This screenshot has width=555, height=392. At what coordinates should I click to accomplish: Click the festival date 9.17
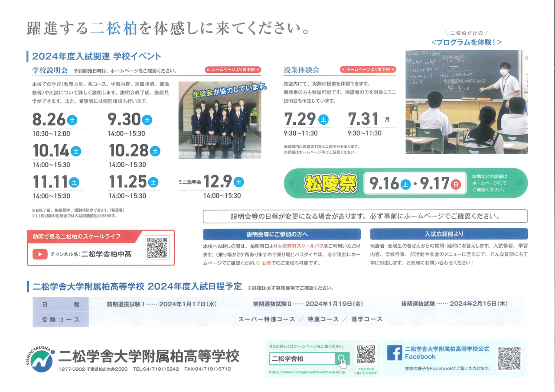[x=434, y=184]
